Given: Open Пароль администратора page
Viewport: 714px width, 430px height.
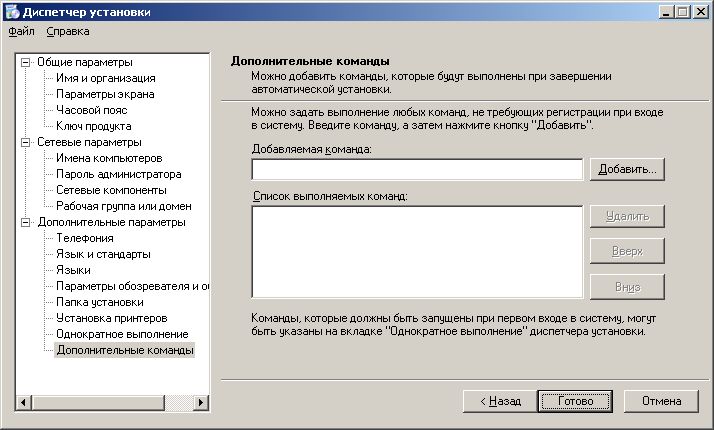Looking at the screenshot, I should point(111,174).
